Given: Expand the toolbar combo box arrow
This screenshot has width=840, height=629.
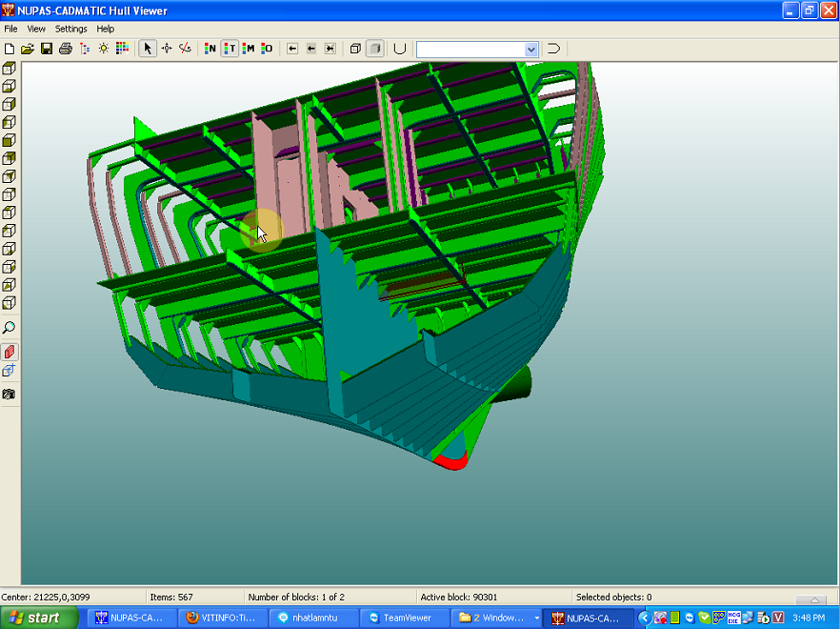Looking at the screenshot, I should [x=530, y=50].
